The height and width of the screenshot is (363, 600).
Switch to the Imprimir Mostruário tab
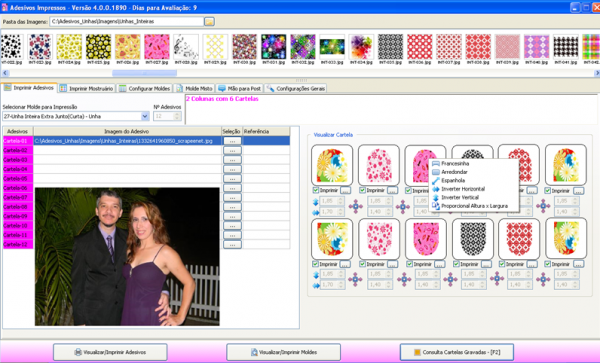[87, 88]
